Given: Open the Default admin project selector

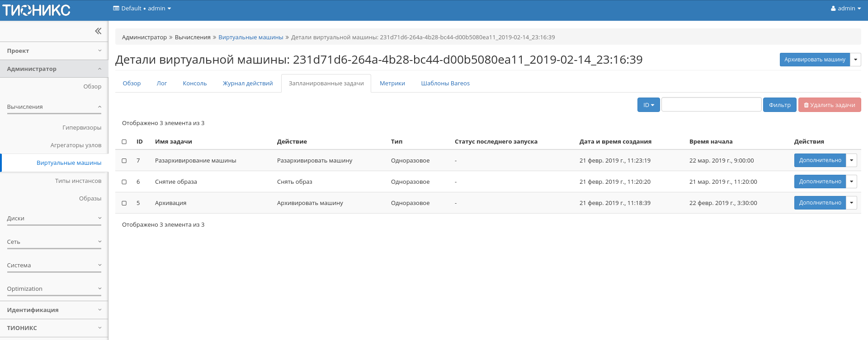Looking at the screenshot, I should click(142, 9).
